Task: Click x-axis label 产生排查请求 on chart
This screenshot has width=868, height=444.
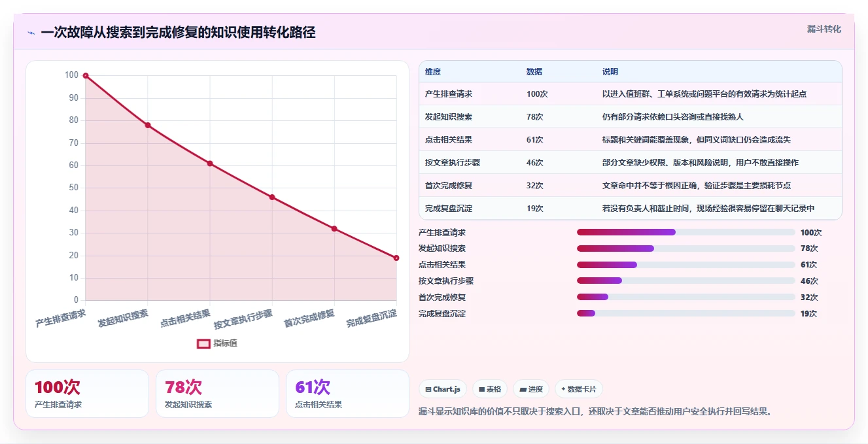Action: click(x=61, y=318)
